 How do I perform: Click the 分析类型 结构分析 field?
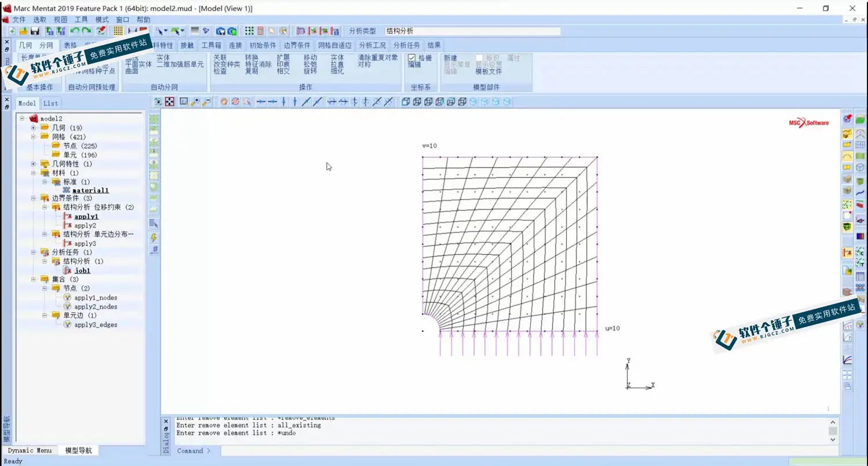(472, 31)
